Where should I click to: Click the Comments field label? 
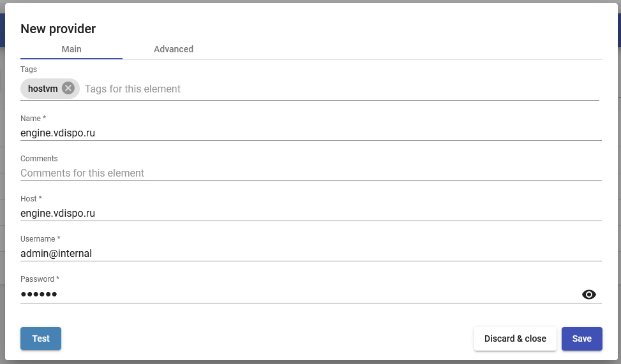point(39,158)
